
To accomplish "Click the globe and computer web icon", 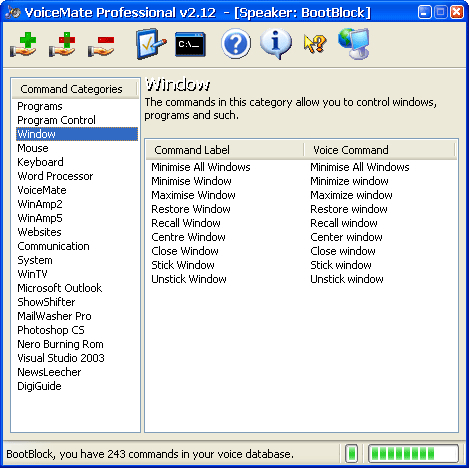I will [354, 44].
